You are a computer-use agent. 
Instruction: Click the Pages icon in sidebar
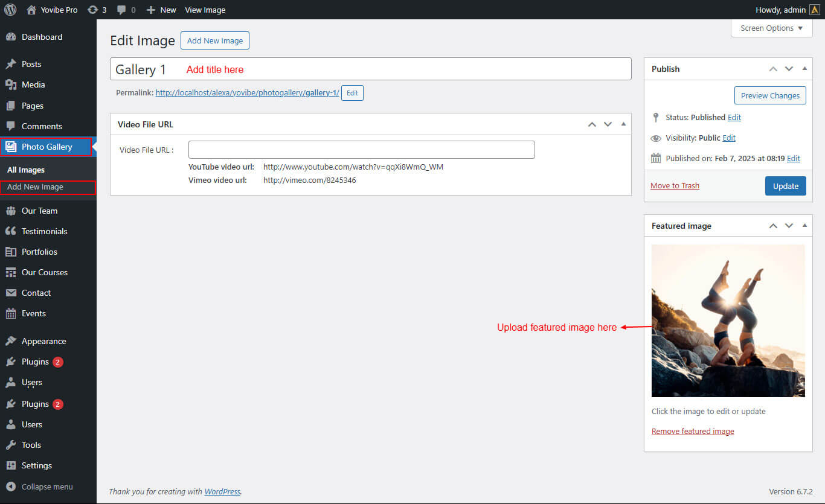tap(11, 106)
